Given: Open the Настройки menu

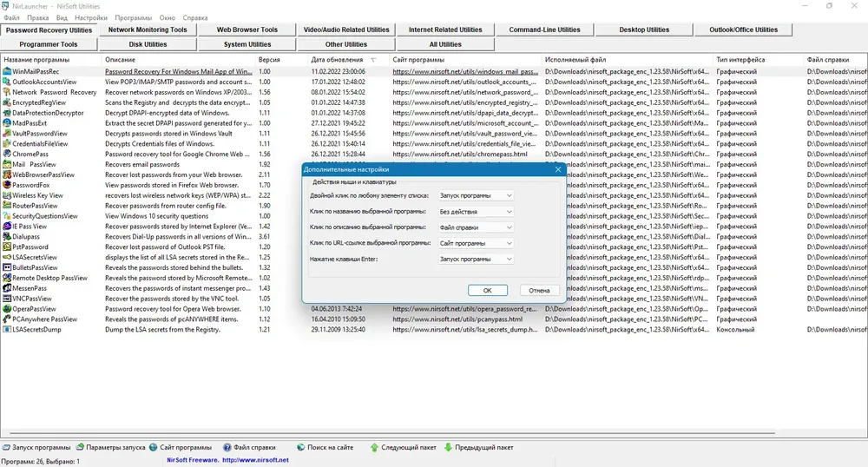Looking at the screenshot, I should 91,17.
